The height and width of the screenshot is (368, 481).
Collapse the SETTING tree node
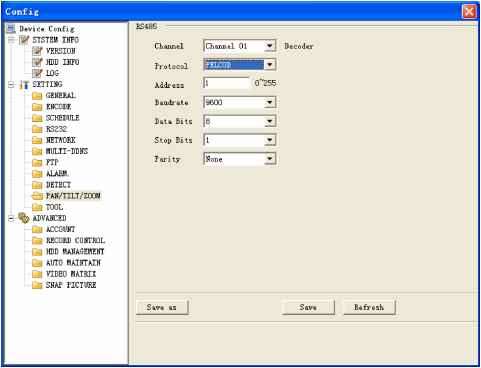tap(11, 85)
